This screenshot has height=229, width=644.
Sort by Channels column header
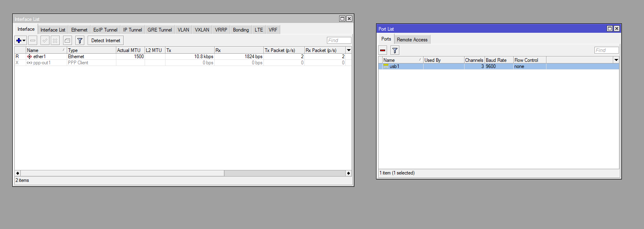pos(474,60)
